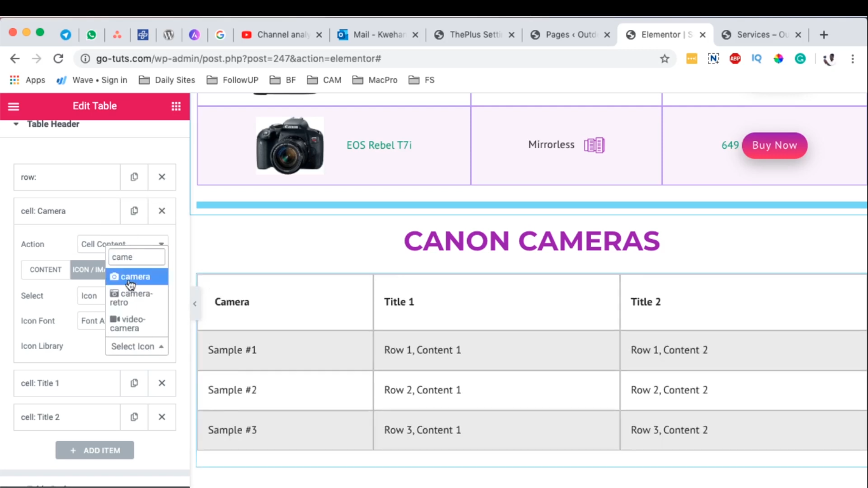Delete the 'cell: Title 2' item
The height and width of the screenshot is (488, 868).
pos(162,417)
